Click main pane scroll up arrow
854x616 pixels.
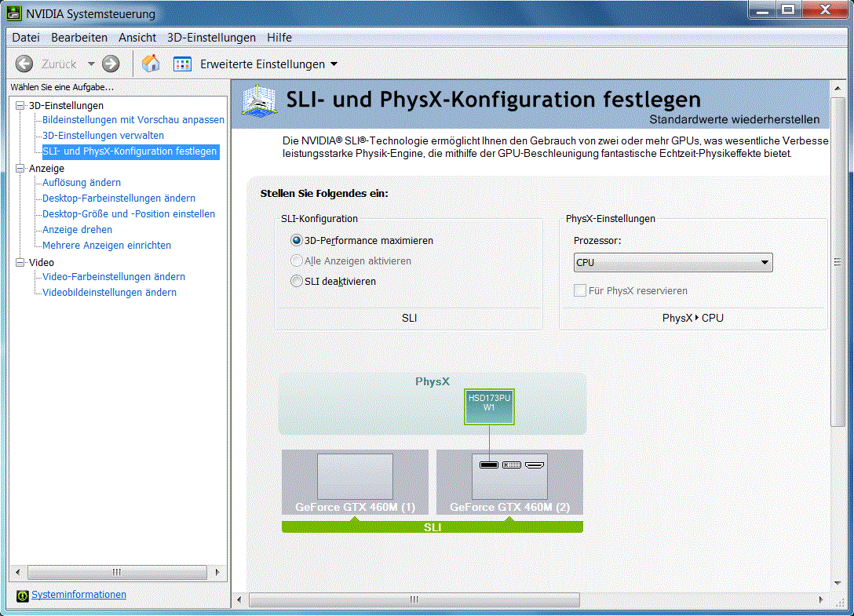(837, 88)
